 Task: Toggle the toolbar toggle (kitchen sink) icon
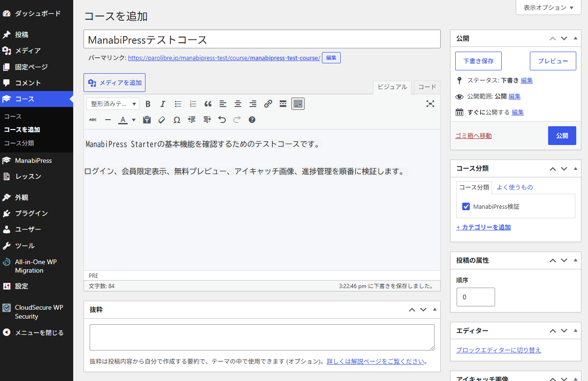tap(298, 104)
